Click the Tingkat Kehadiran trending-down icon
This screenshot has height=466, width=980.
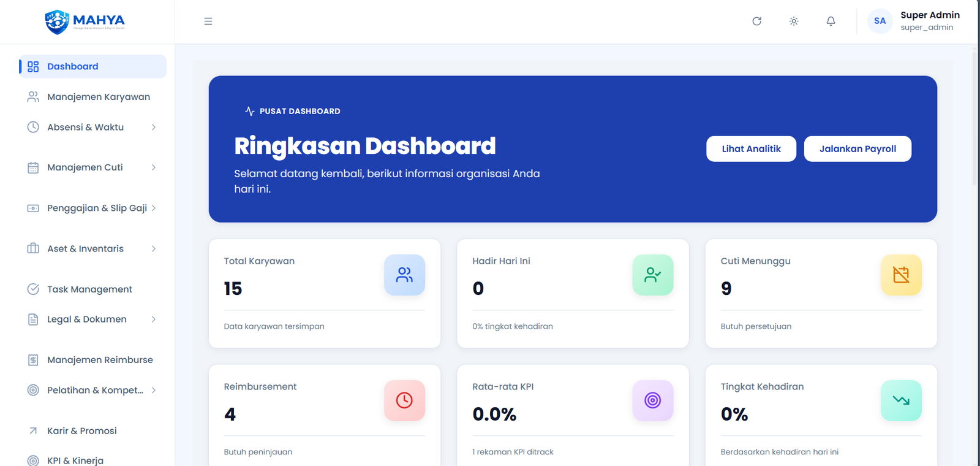click(901, 400)
